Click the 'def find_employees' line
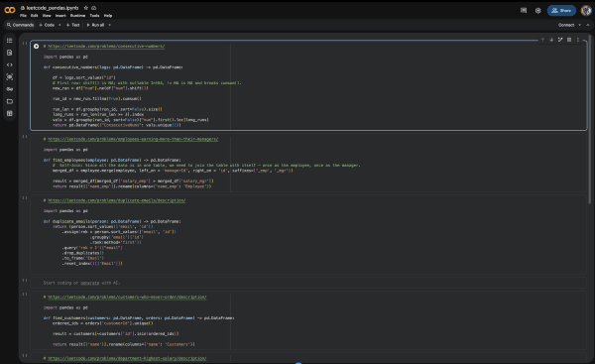The height and width of the screenshot is (364, 595). [x=112, y=160]
